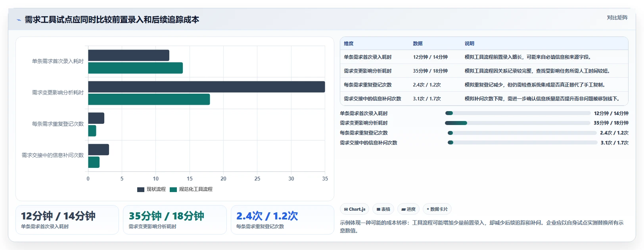
Task: Click the green bar for 需求变更影响分析耗时
Action: click(x=149, y=99)
